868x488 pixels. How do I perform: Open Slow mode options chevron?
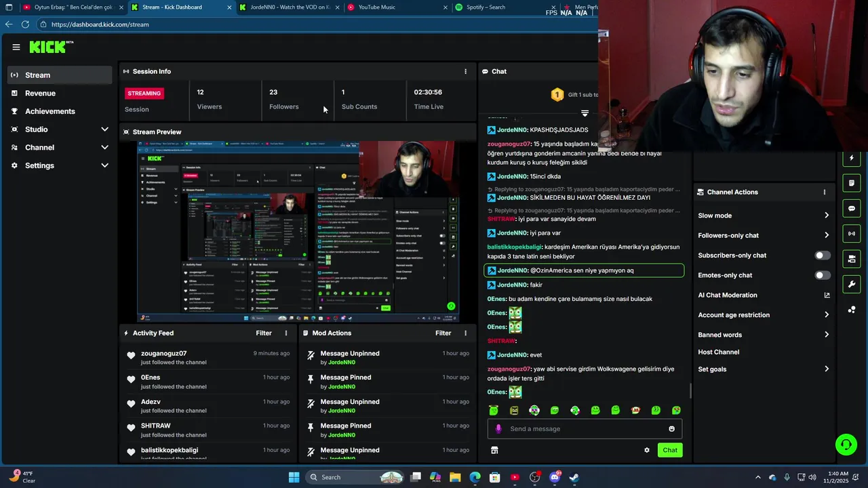click(x=827, y=216)
